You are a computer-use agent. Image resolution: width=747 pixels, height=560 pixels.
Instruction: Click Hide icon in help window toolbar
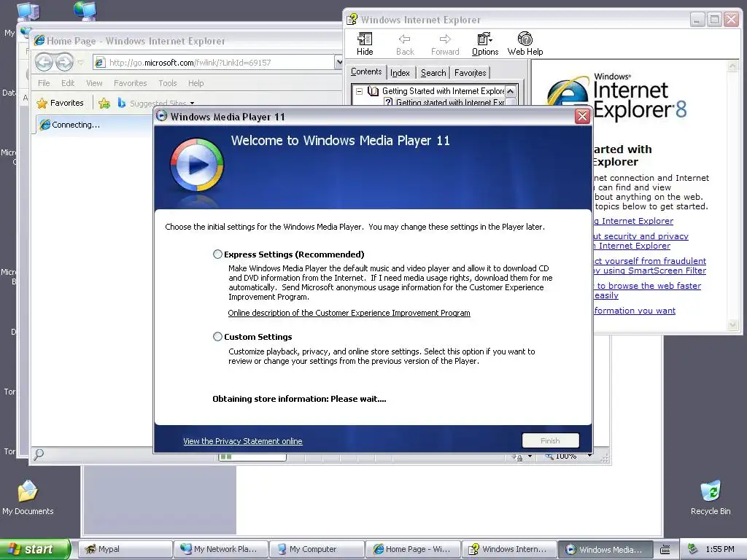coord(365,44)
